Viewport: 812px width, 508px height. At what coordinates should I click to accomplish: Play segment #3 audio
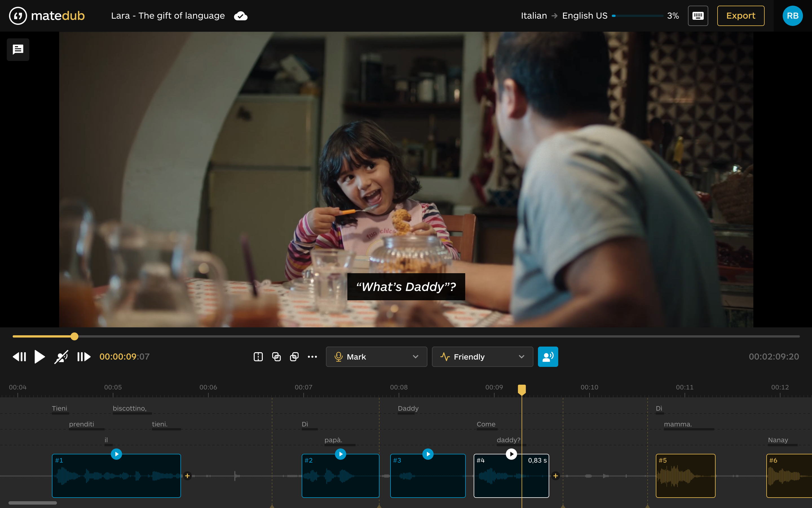coord(428,454)
